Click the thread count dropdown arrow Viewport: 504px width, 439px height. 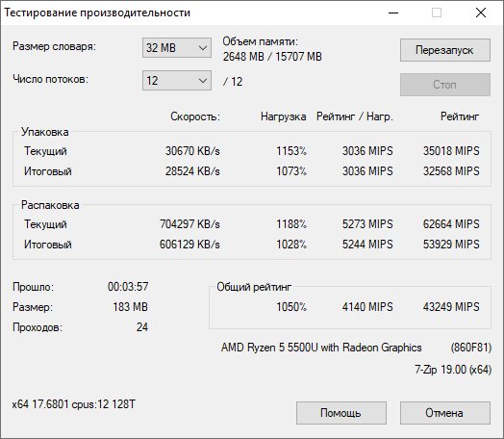point(203,81)
